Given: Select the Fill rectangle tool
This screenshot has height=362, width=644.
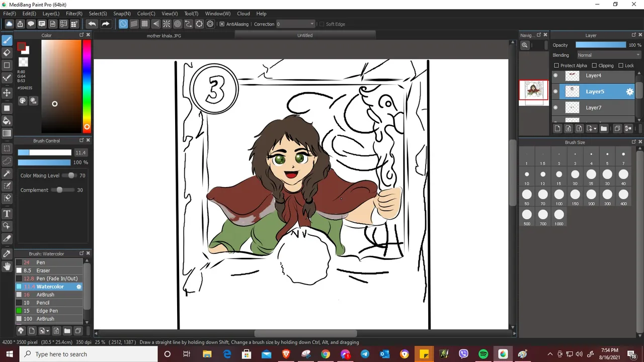Looking at the screenshot, I should point(7,108).
